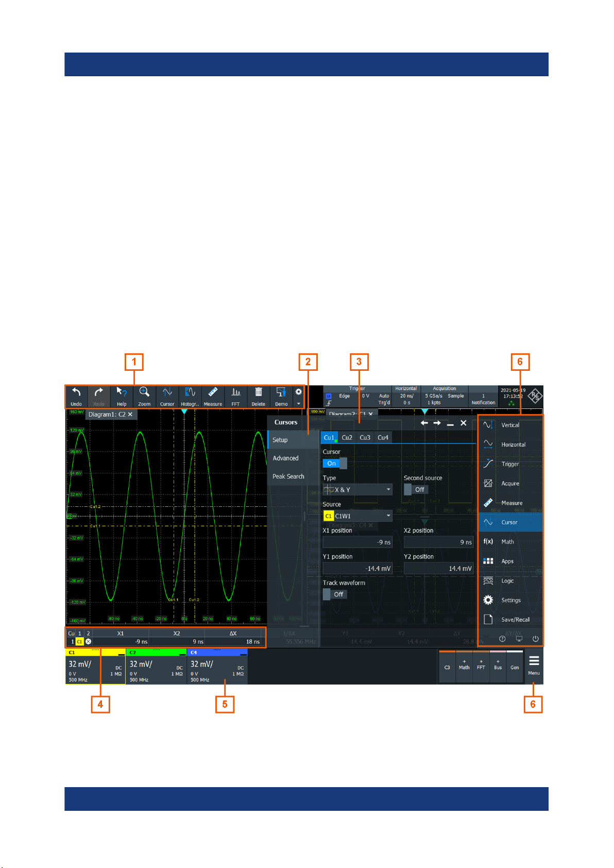Screen dimensions: 614x868
Task: Edit the X1 position field
Action: click(357, 542)
